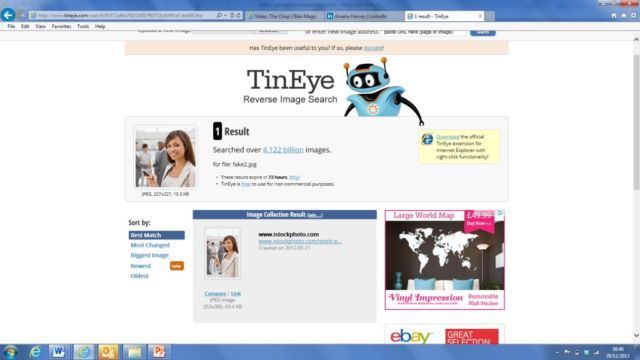Viewport: 640px width, 360px height.
Task: Open the Help menu
Action: (100, 26)
